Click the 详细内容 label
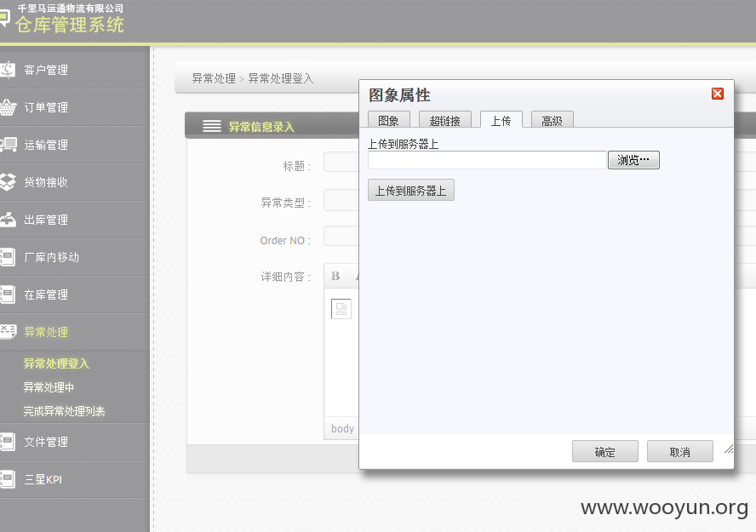The width and height of the screenshot is (756, 532). click(x=286, y=277)
